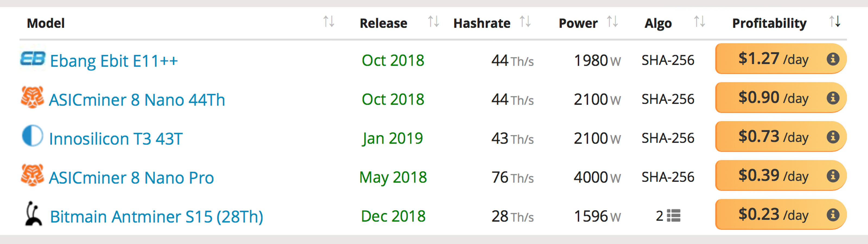Sort table by Model column arrows
Screen dimensions: 868x244
(x=328, y=22)
